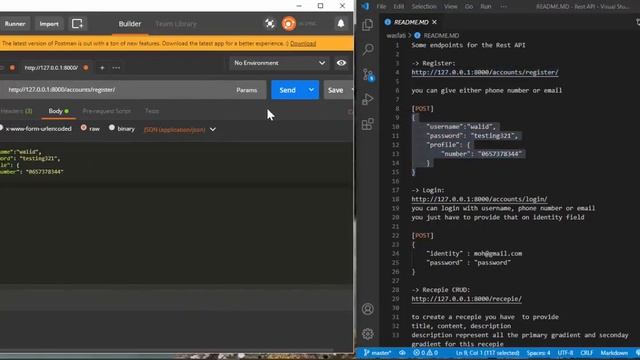Click the VS Code logo icon
The image size is (640, 360).
(x=365, y=6)
